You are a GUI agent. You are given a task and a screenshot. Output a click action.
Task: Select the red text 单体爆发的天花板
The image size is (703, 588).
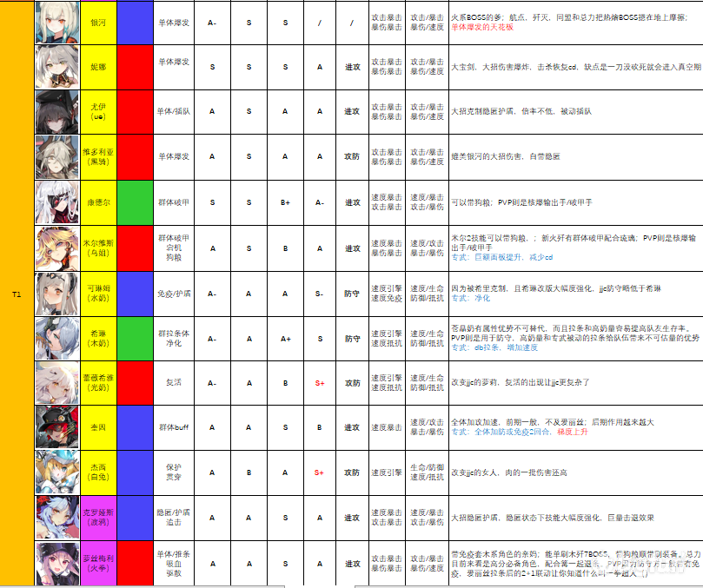pos(482,27)
